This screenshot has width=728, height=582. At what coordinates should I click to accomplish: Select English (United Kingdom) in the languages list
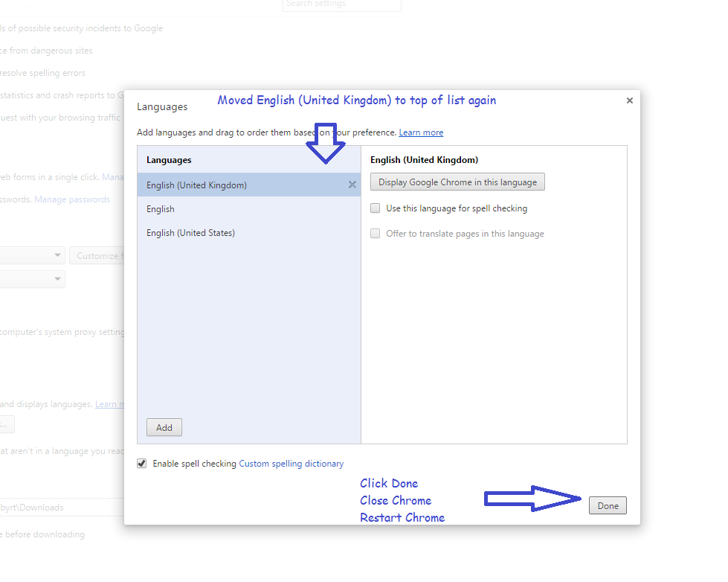pos(197,185)
